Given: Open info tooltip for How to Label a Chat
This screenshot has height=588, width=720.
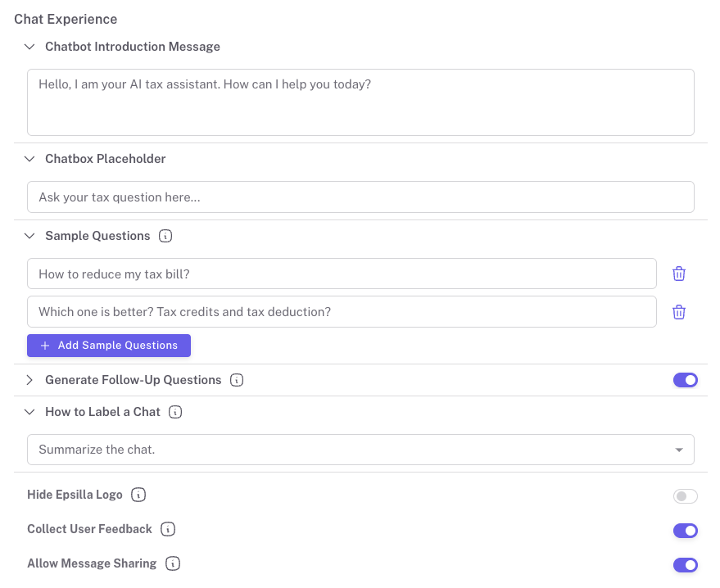Looking at the screenshot, I should (175, 412).
